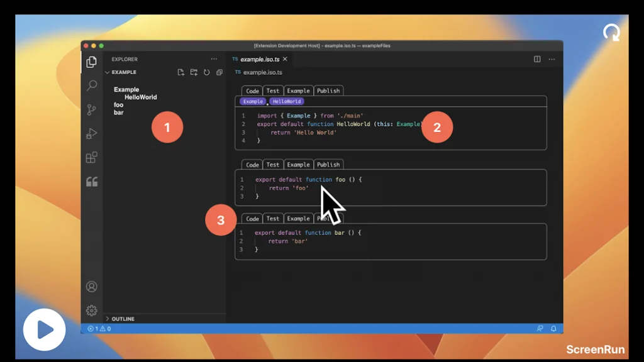
Task: Collapse the EXAMPLE folder chevron
Action: pyautogui.click(x=108, y=72)
